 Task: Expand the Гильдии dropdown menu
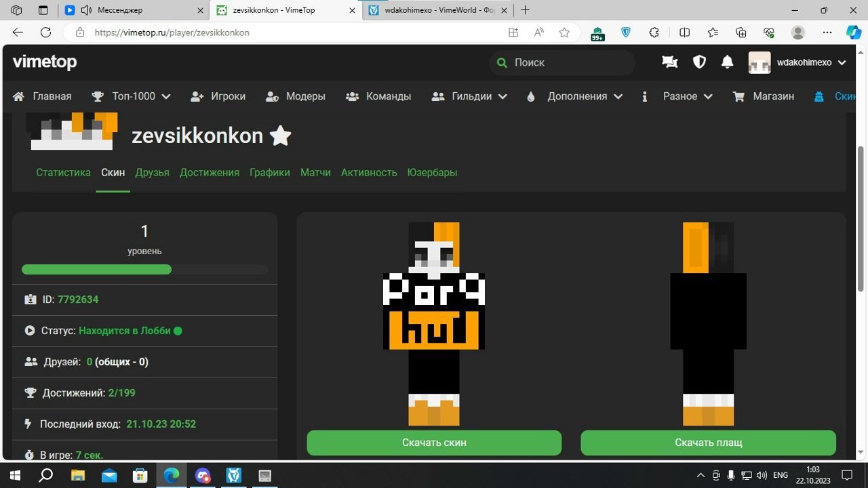point(469,96)
